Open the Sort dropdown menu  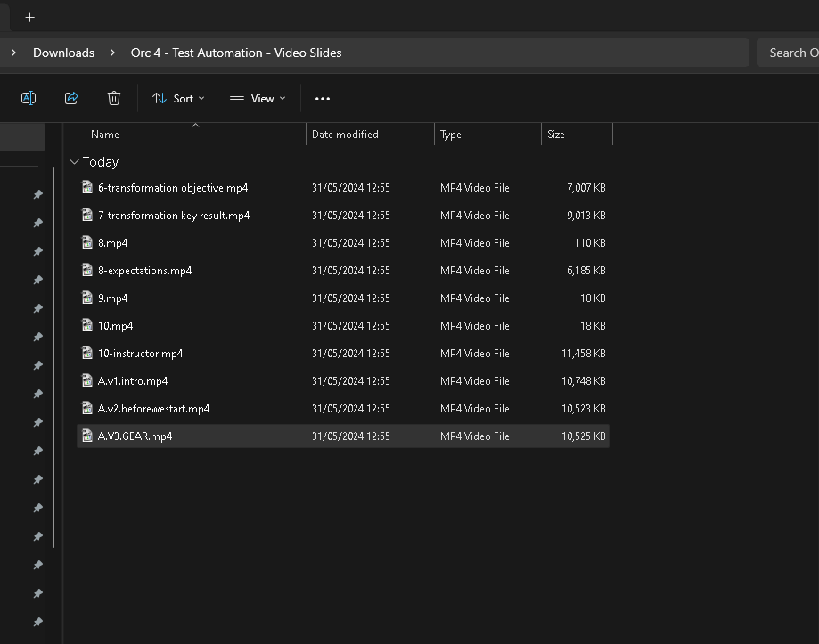[x=178, y=98]
